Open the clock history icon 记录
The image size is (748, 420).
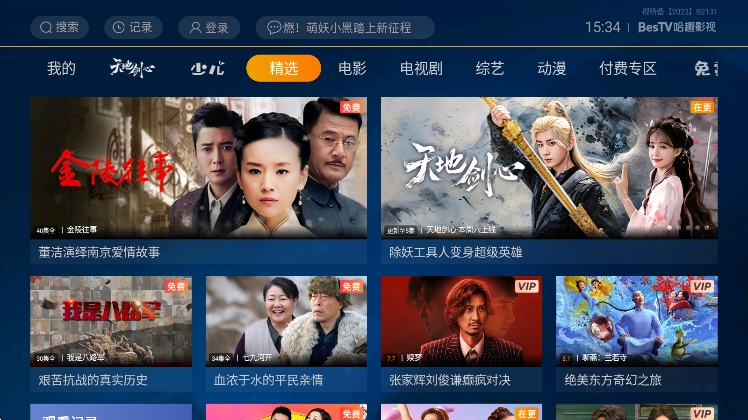point(118,28)
